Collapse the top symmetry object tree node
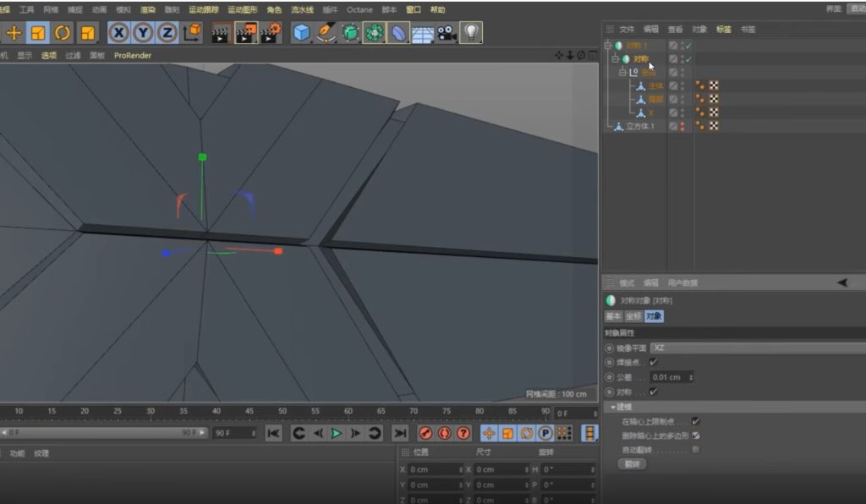 [x=608, y=46]
